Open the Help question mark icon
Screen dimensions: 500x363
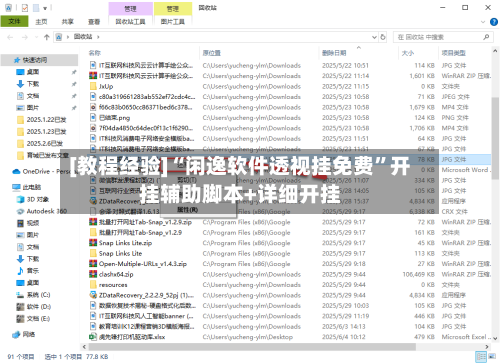494,22
